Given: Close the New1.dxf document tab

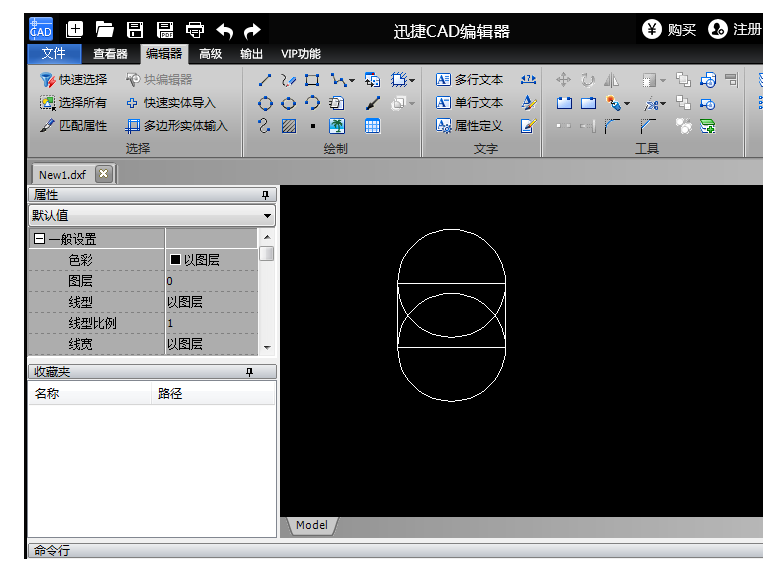Looking at the screenshot, I should click(x=103, y=174).
